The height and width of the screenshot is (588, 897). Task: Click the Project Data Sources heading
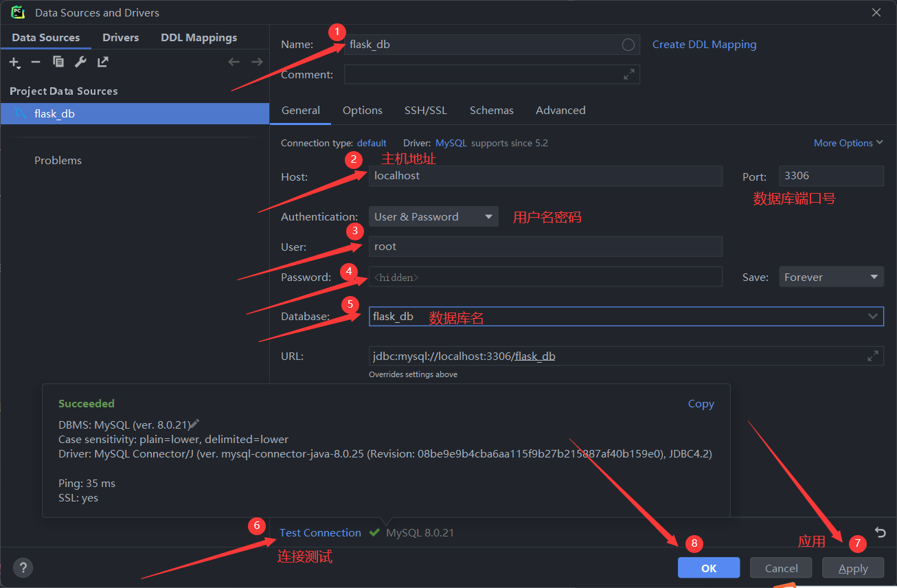pos(63,91)
